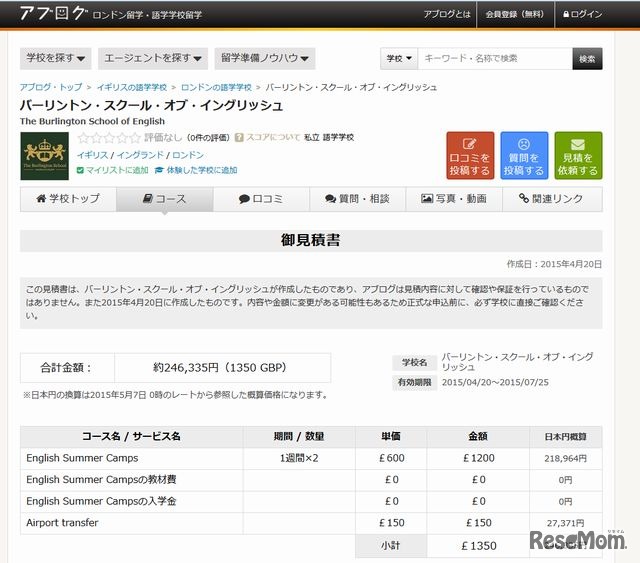Screen dimensions: 640x563
Task: Click the 1週間×2 duration cell
Action: click(x=299, y=458)
